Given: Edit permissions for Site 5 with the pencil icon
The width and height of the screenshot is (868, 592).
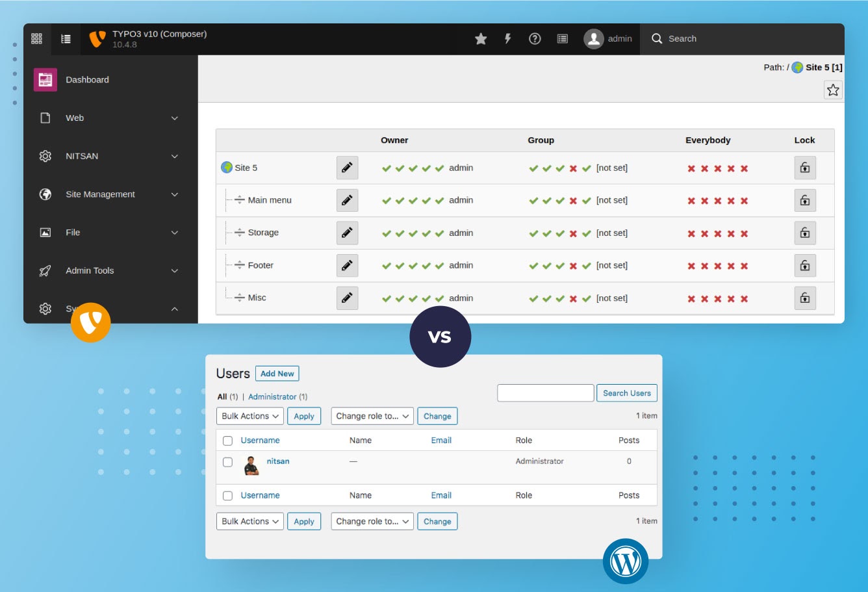Looking at the screenshot, I should 347,167.
